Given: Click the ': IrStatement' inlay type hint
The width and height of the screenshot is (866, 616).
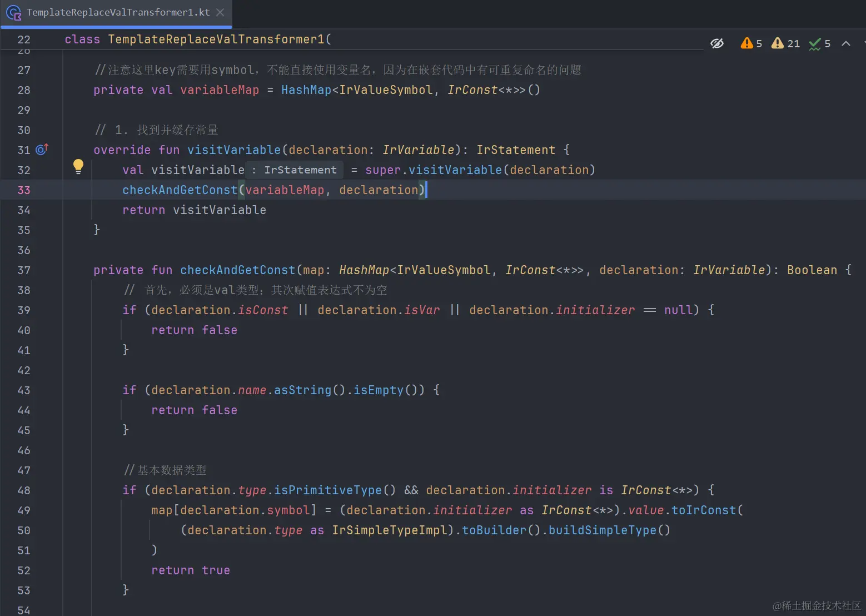Looking at the screenshot, I should click(x=295, y=170).
